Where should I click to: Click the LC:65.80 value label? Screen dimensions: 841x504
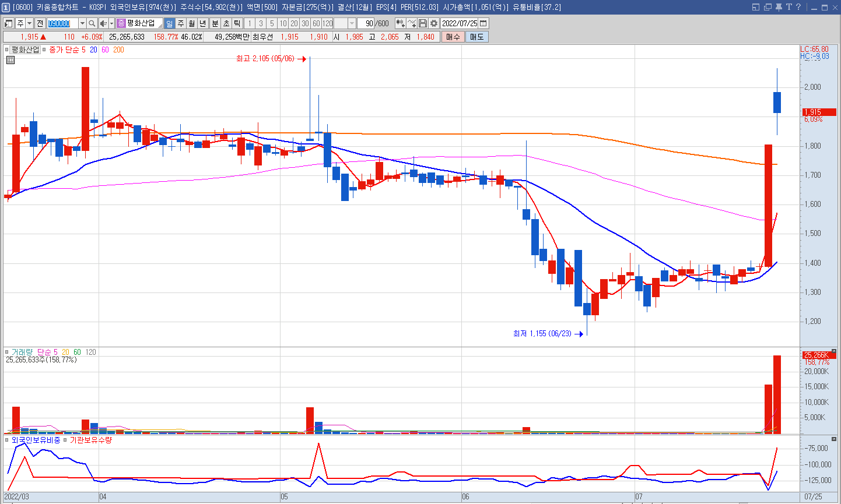click(x=814, y=50)
